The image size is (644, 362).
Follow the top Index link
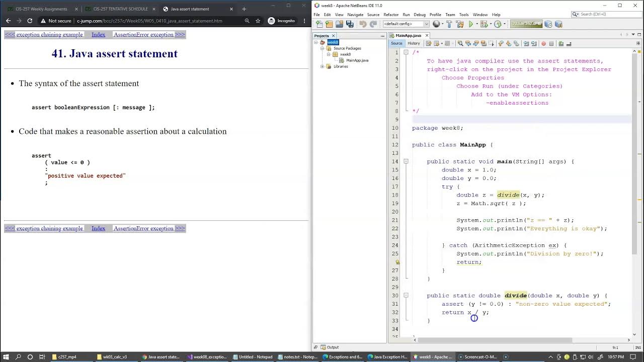[99, 35]
